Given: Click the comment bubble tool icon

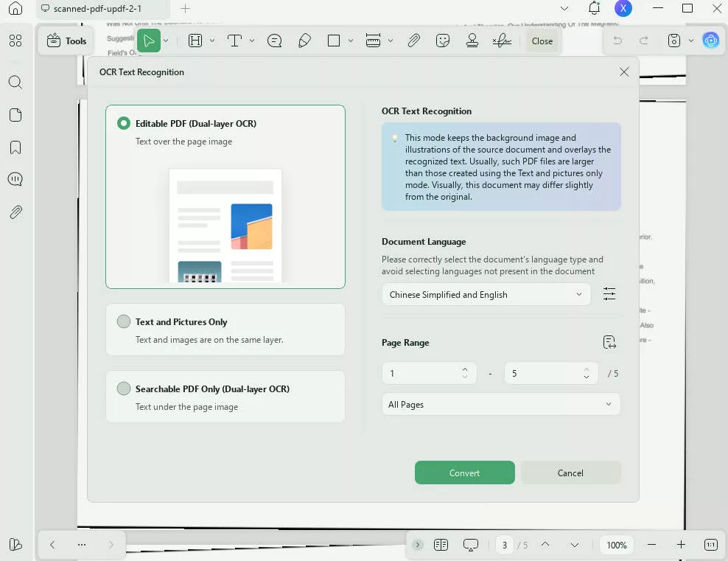Looking at the screenshot, I should pos(275,41).
